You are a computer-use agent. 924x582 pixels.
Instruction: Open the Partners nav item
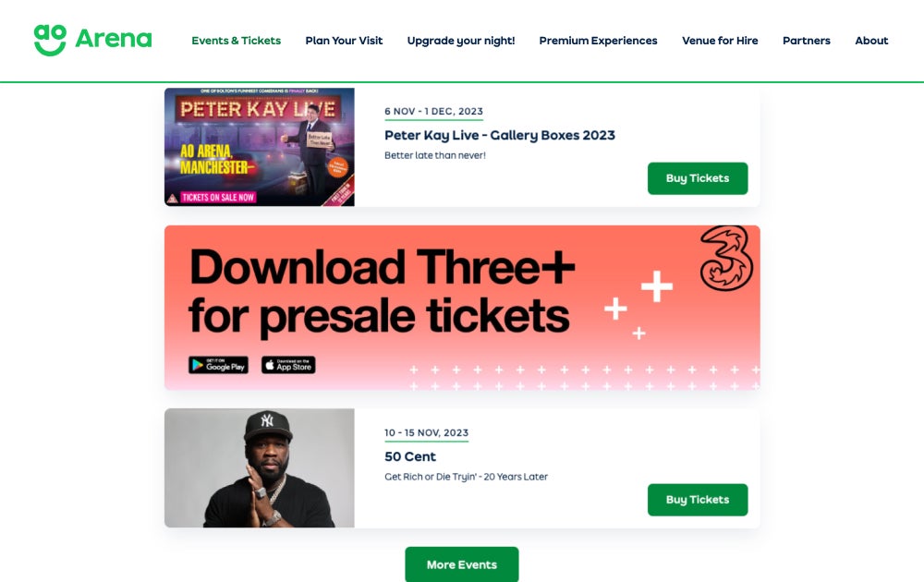[806, 41]
